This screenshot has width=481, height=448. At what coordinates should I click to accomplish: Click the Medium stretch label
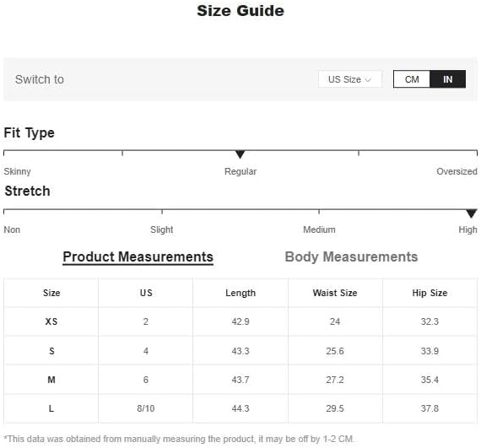(319, 229)
